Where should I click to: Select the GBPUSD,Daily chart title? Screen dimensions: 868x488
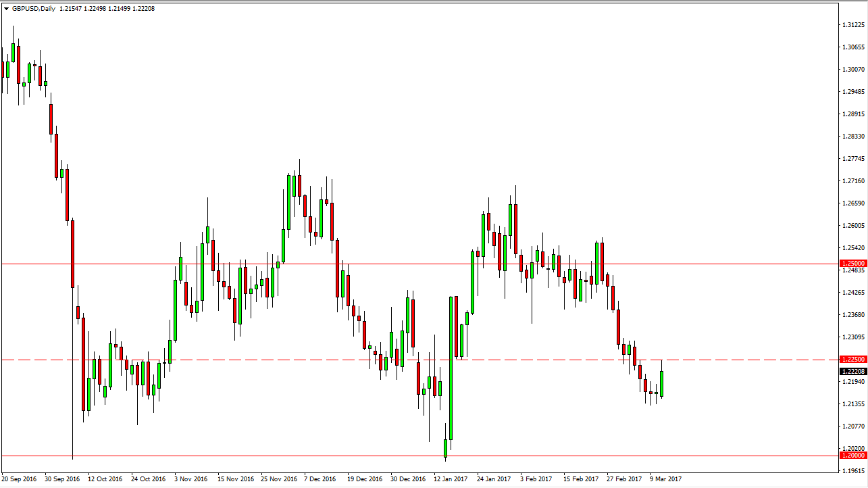point(34,9)
